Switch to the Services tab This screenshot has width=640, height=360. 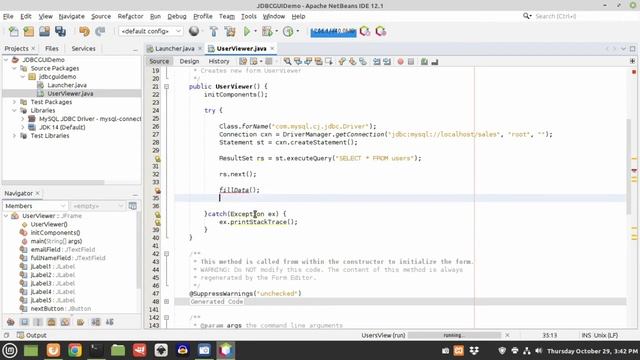83,48
